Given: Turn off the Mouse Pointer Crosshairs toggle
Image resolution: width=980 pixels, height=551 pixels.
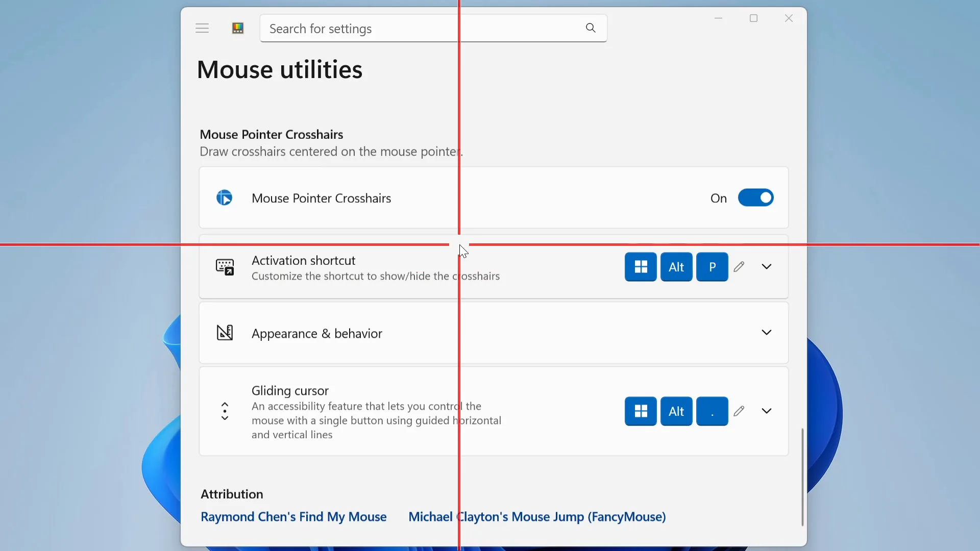Looking at the screenshot, I should pos(755,198).
